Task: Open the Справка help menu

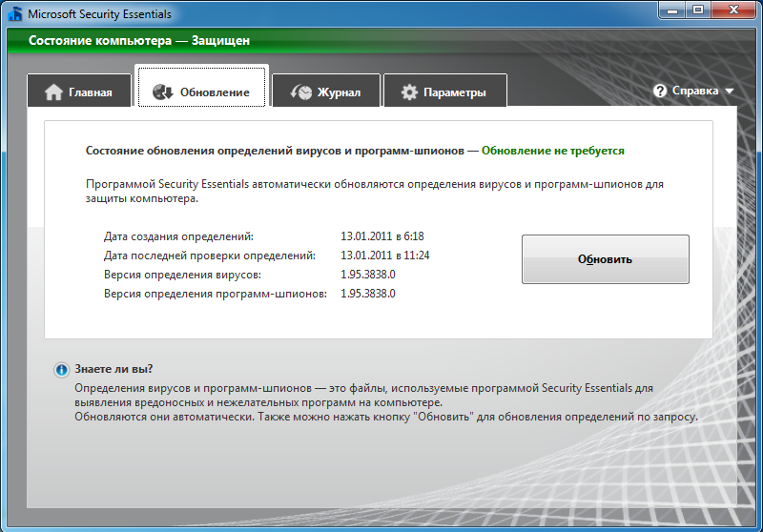Action: (693, 91)
